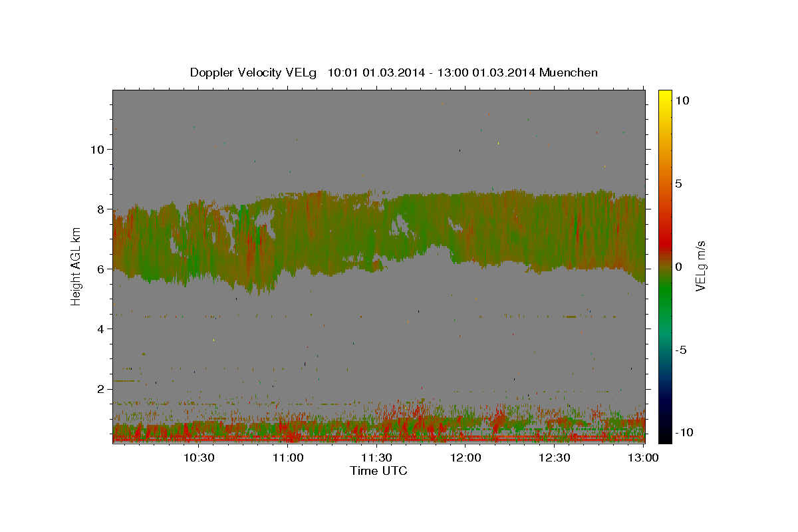Click the 'Height AGL km' axis label

76,267
